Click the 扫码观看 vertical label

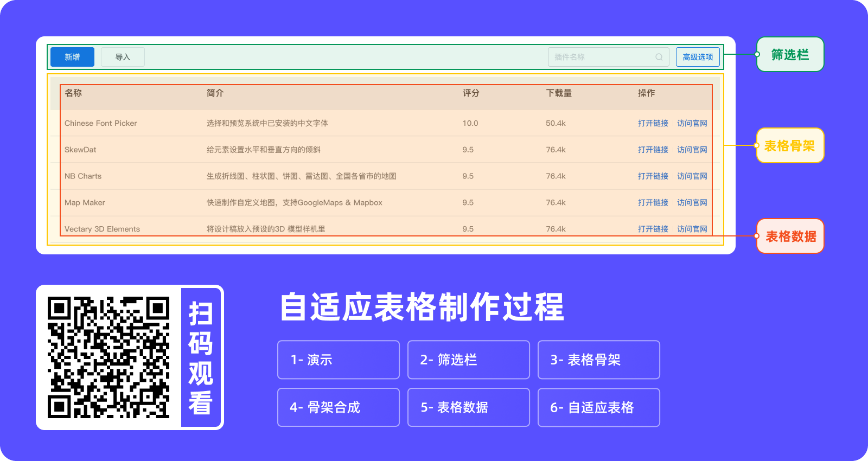[201, 357]
